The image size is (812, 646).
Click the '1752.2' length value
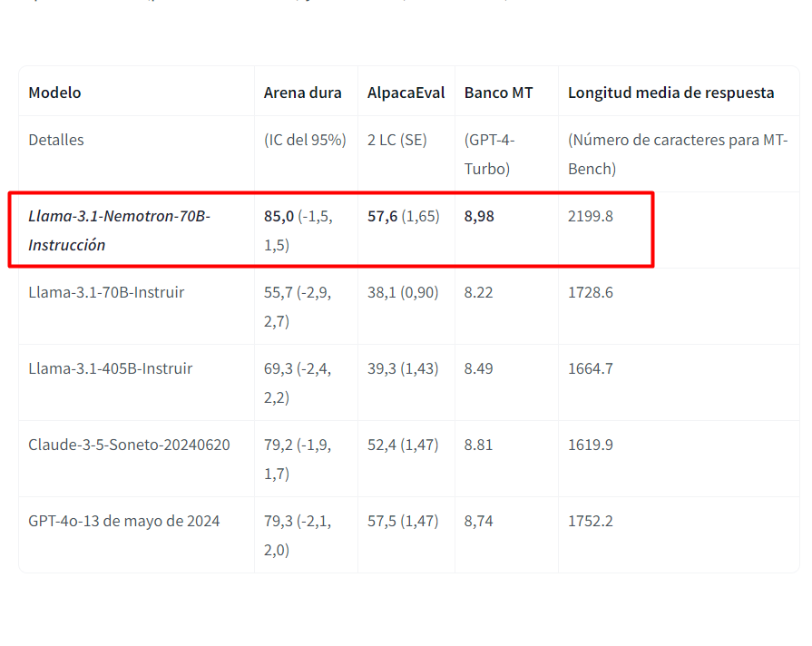[591, 521]
